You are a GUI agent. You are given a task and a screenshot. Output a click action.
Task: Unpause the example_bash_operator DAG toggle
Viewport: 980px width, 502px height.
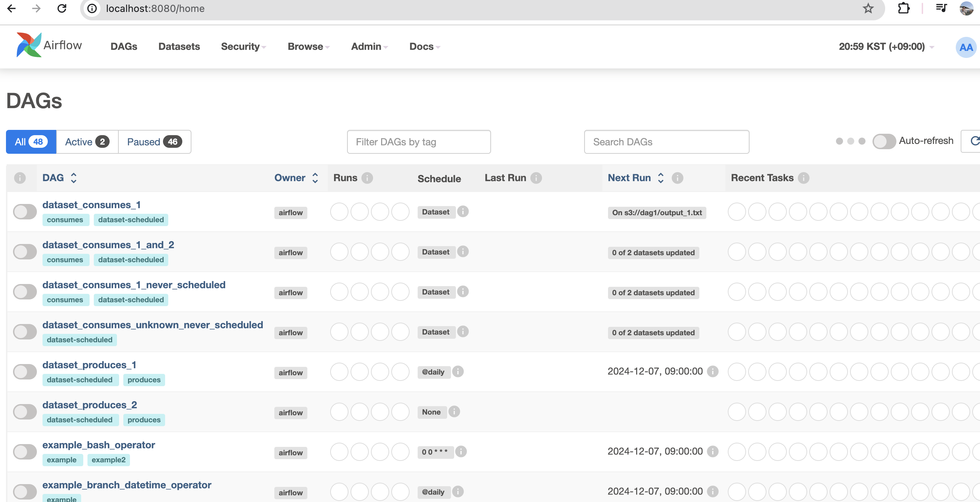click(25, 452)
